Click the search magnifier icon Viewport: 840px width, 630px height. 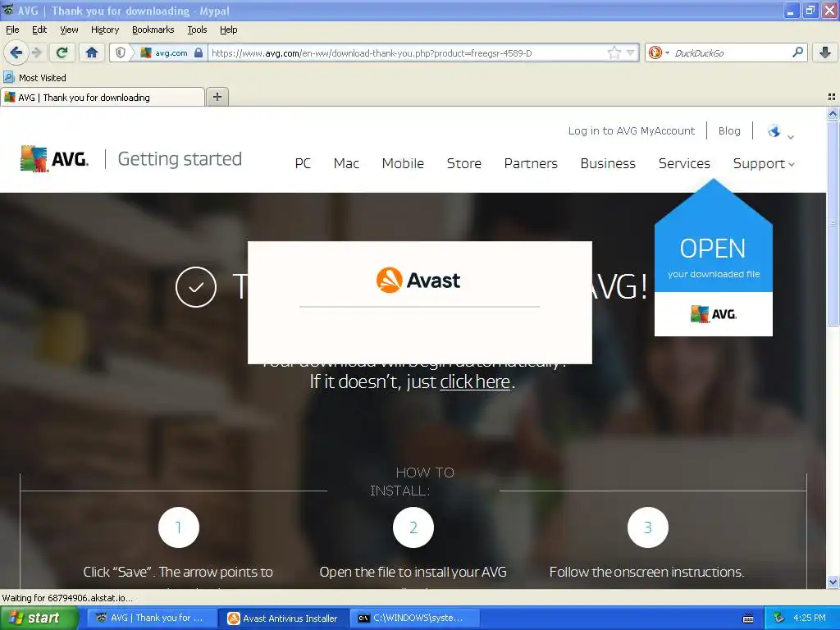pyautogui.click(x=797, y=52)
